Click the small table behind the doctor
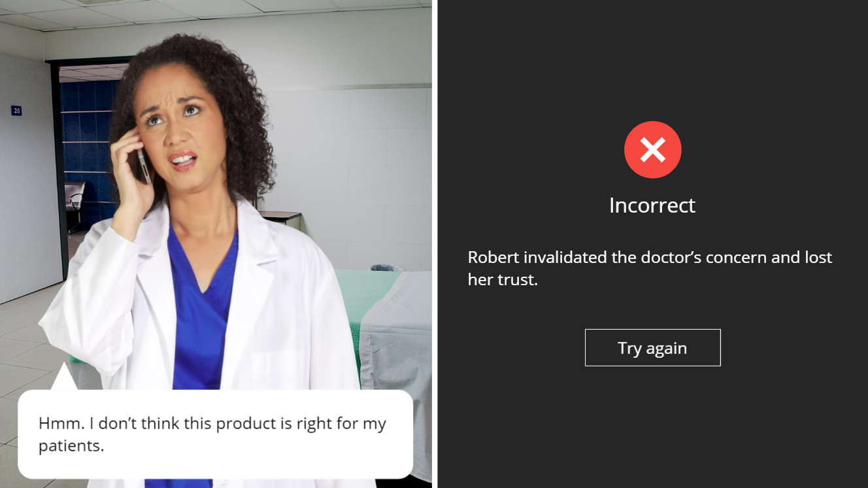 click(x=281, y=217)
